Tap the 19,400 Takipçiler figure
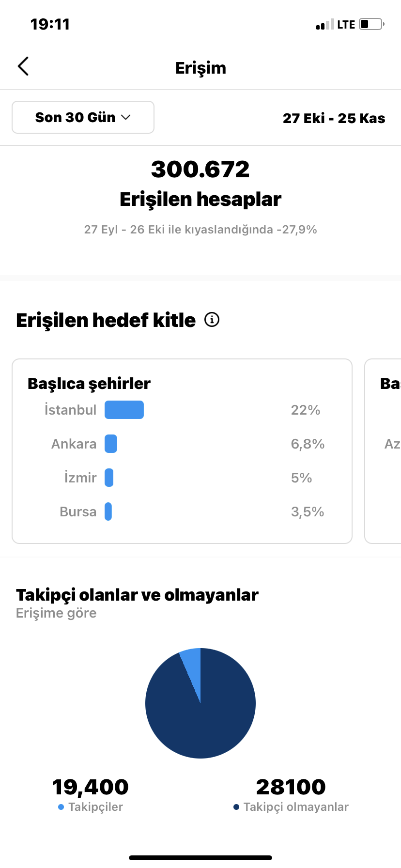 point(90,787)
